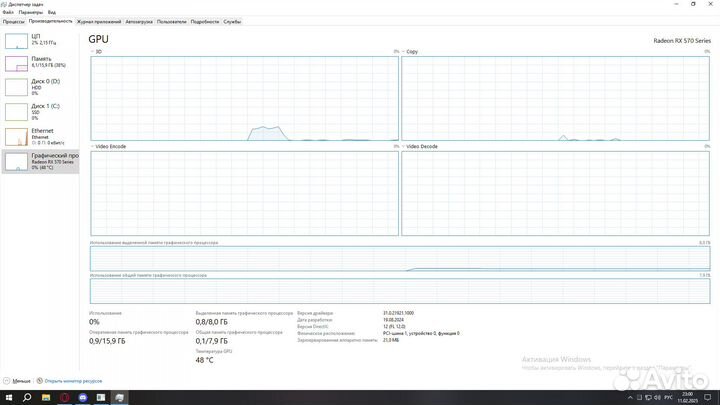Change the Video Decode graph engine
This screenshot has width=720, height=405.
pyautogui.click(x=404, y=146)
